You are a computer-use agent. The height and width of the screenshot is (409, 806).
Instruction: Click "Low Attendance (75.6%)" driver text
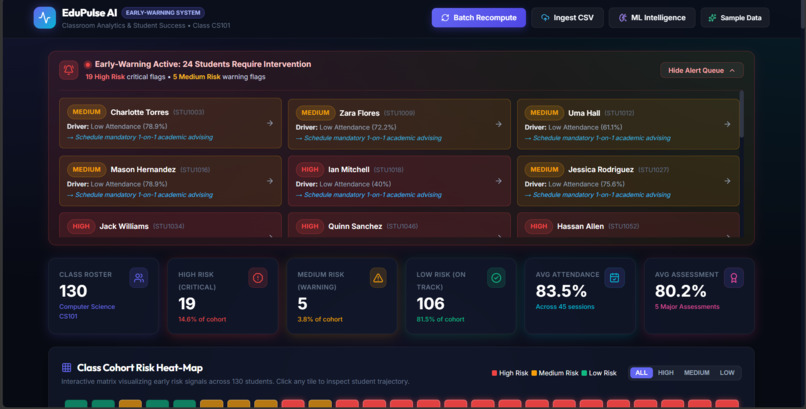(587, 184)
